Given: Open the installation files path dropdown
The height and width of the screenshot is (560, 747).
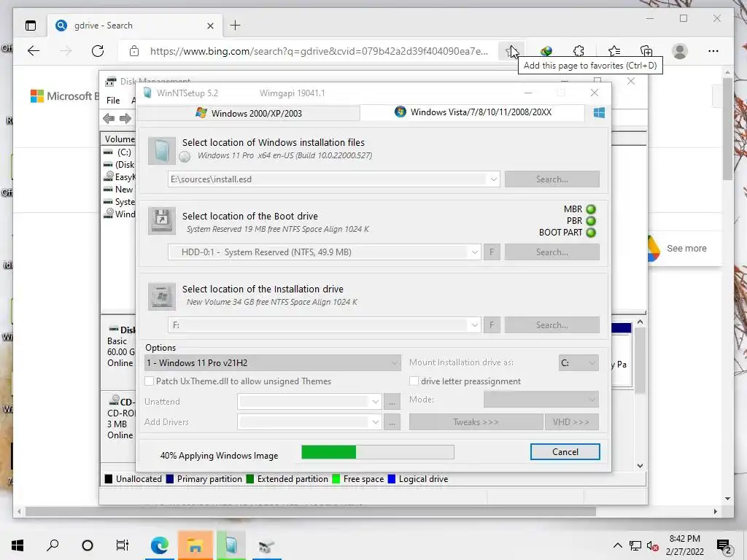Looking at the screenshot, I should tap(494, 179).
